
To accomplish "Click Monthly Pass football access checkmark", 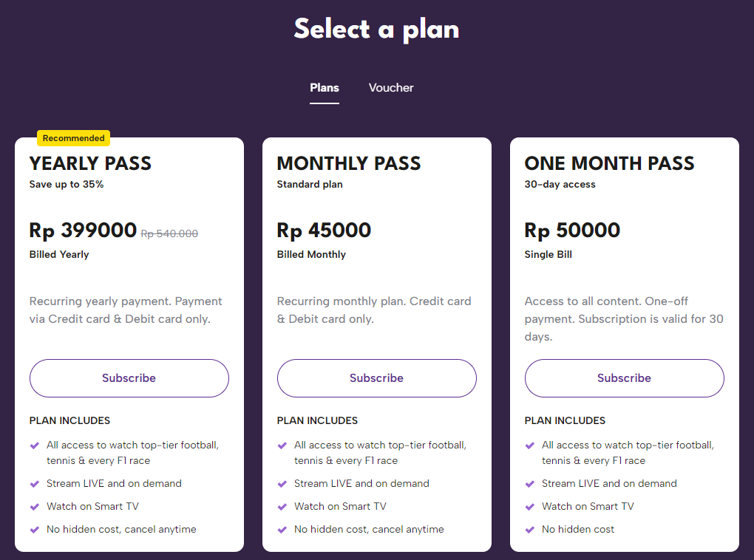I will click(x=282, y=445).
